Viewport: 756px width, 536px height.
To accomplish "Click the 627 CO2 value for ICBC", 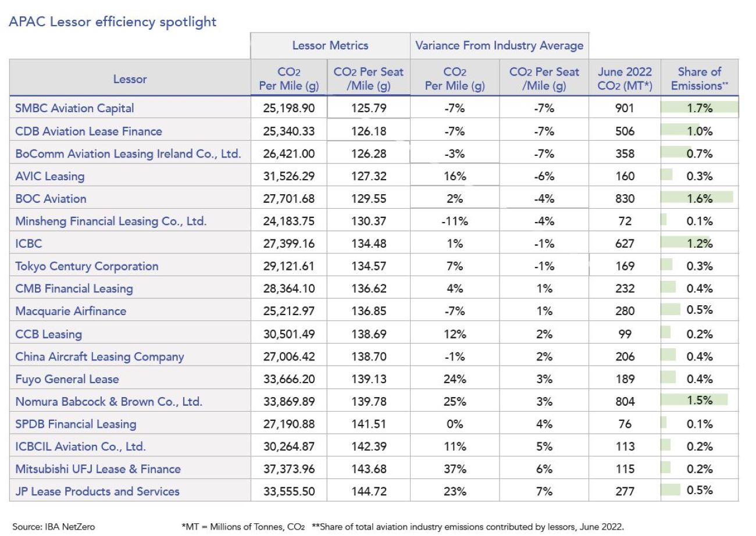I will click(x=625, y=244).
